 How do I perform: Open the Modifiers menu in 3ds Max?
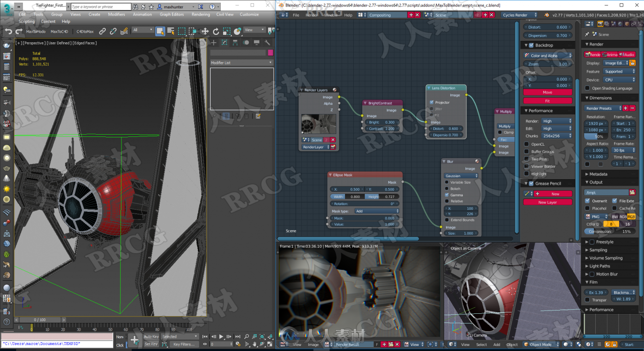(116, 14)
